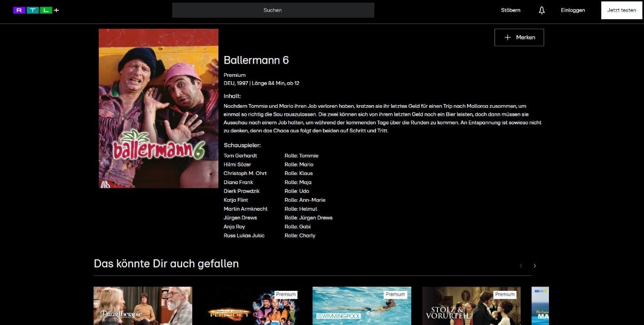Click actor name Hilmi Sözer

click(x=237, y=164)
